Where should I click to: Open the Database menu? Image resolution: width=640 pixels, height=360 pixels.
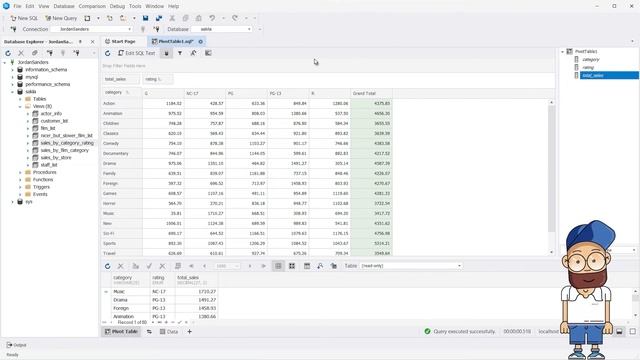tap(64, 7)
